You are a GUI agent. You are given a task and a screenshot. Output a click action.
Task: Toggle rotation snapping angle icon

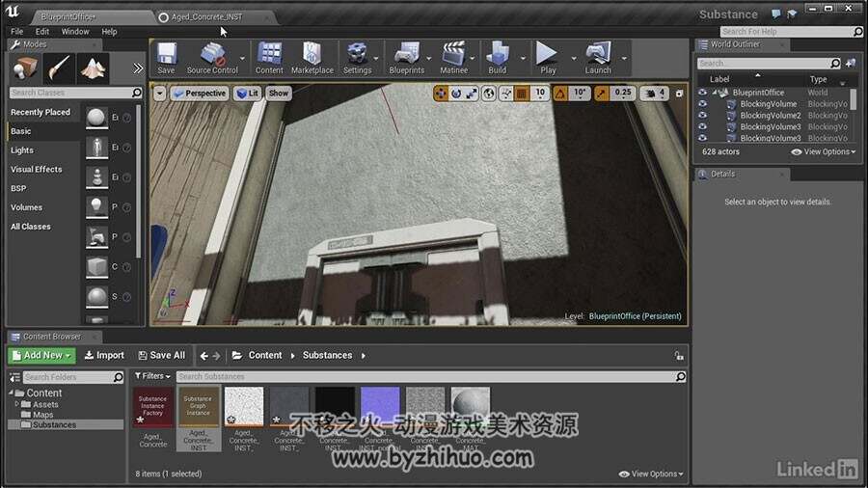pos(560,94)
